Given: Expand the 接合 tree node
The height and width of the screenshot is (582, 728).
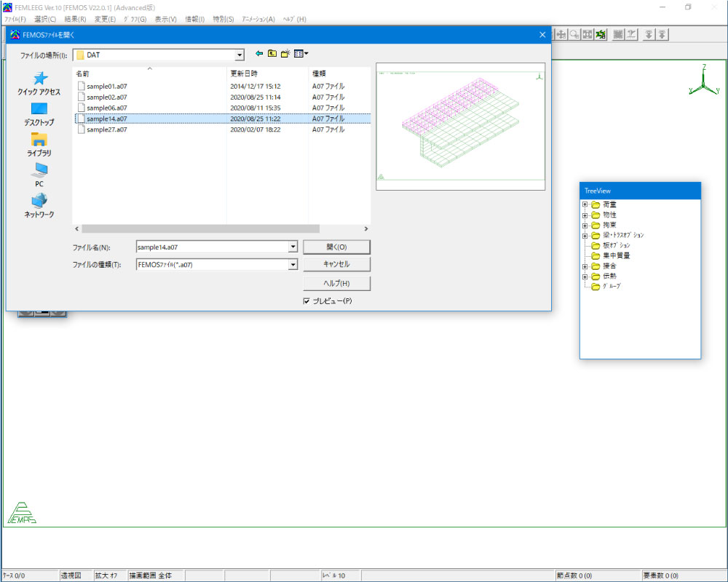Looking at the screenshot, I should click(585, 266).
